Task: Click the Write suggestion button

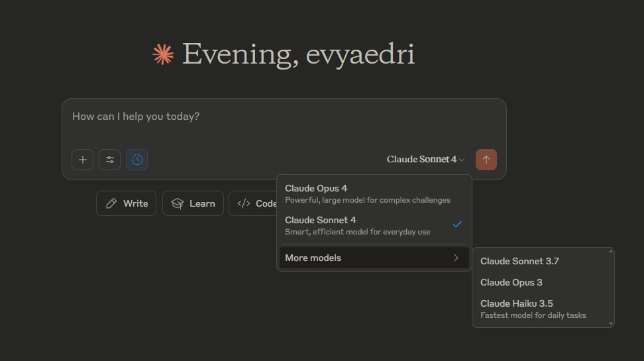Action: tap(126, 203)
